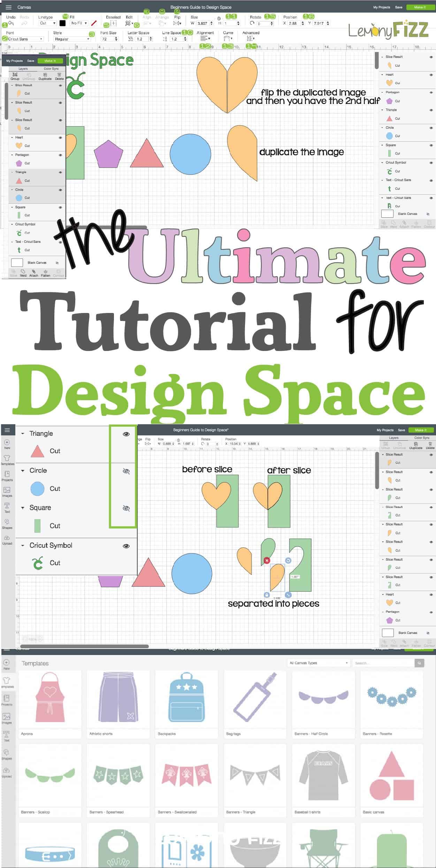Click the red delete handle on selected shape
Screen dimensions: 436x868
click(x=267, y=560)
